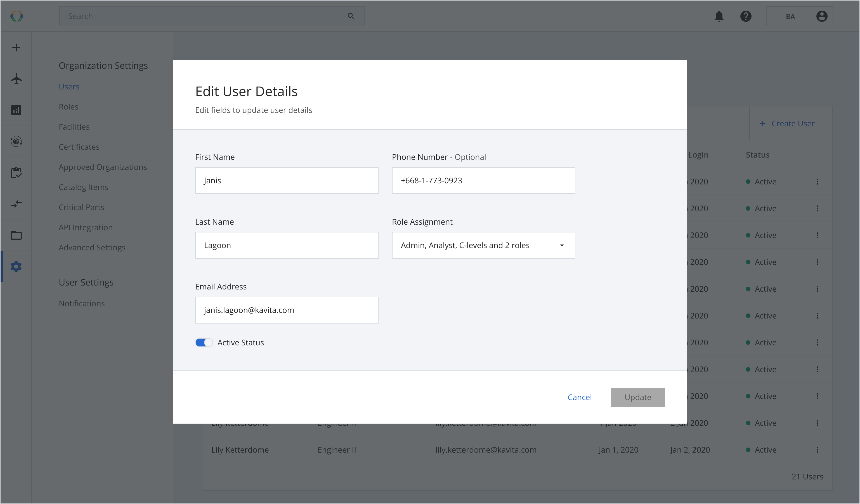Click the Update button
This screenshot has height=504, width=860.
[637, 397]
